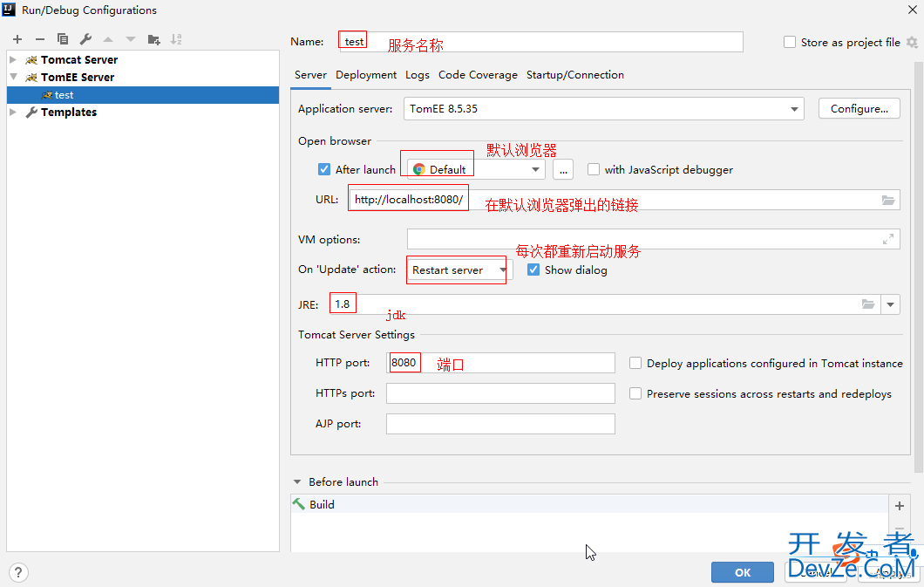The image size is (924, 587).
Task: Select the Build task row
Action: 589,504
